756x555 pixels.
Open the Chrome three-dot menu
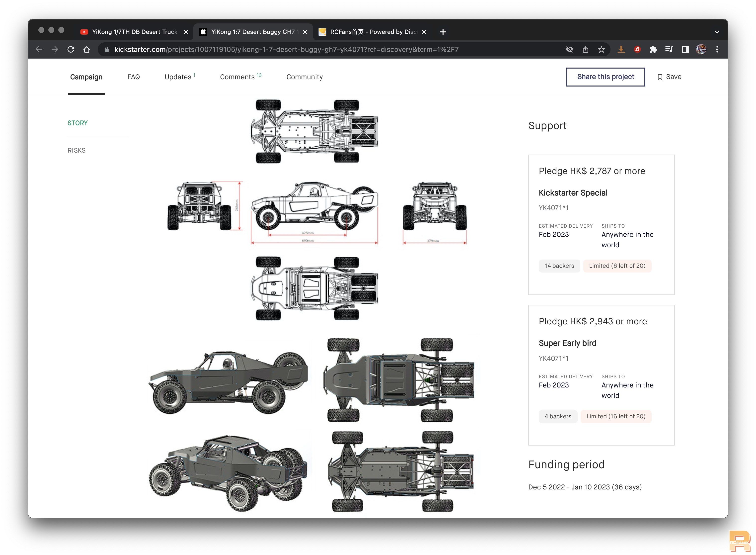pos(717,49)
